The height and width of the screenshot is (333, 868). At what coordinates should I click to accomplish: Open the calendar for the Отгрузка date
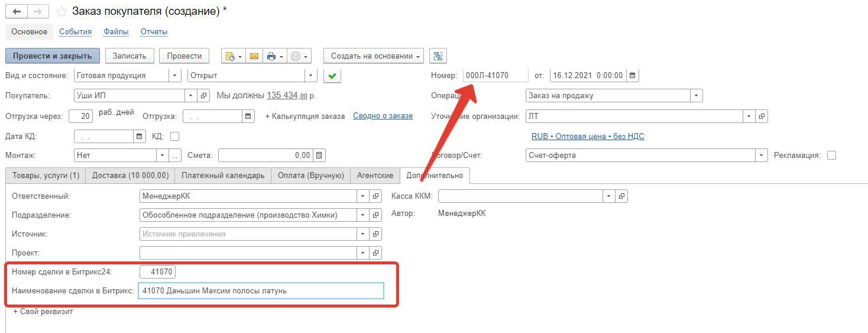tap(248, 117)
